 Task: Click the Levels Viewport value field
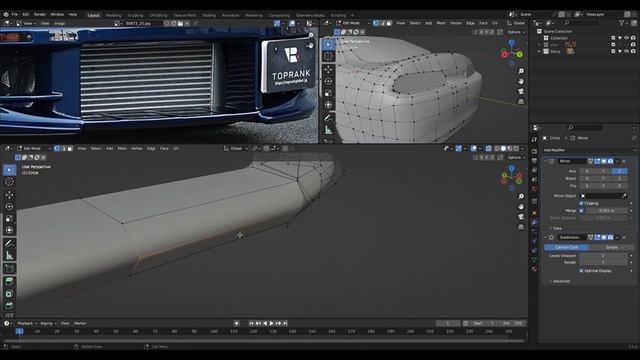[x=603, y=256]
